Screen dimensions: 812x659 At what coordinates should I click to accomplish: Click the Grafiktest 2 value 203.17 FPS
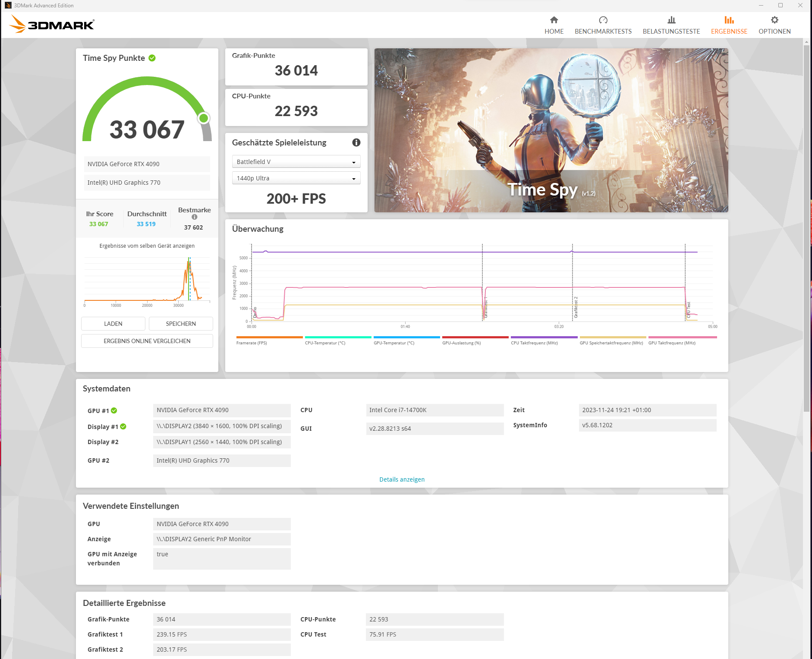222,650
